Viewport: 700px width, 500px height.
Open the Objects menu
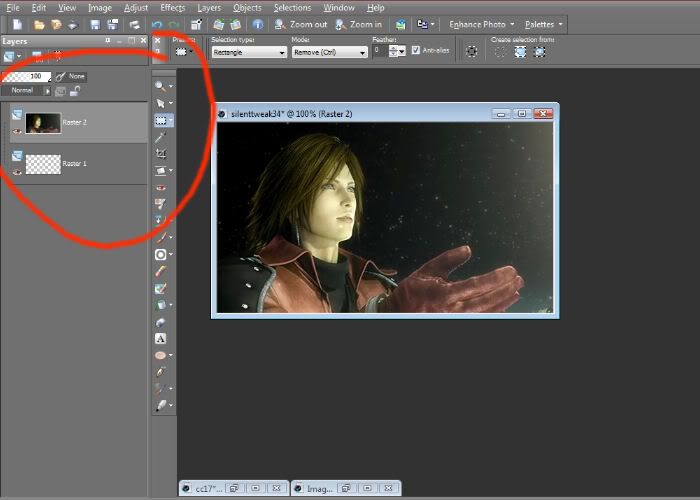tap(247, 8)
